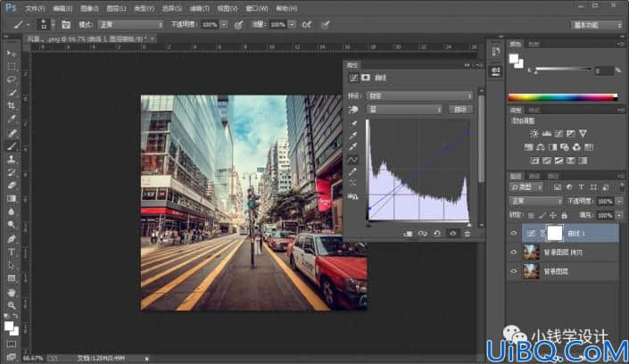Select the Horizontal Type tool

[x=12, y=252]
